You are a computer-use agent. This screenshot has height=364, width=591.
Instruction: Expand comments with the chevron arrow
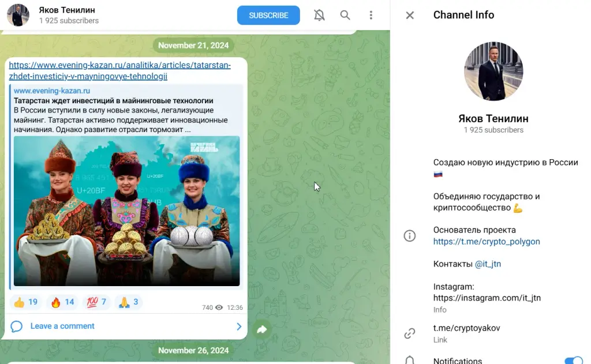239,327
